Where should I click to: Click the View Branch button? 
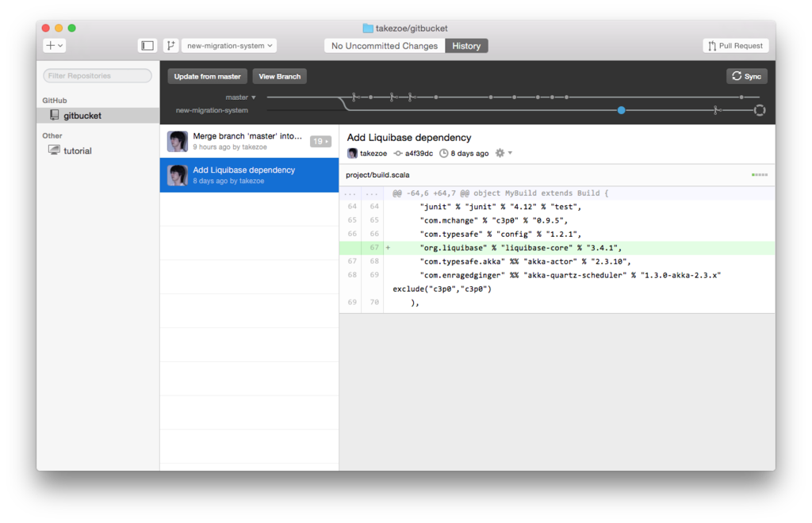280,76
